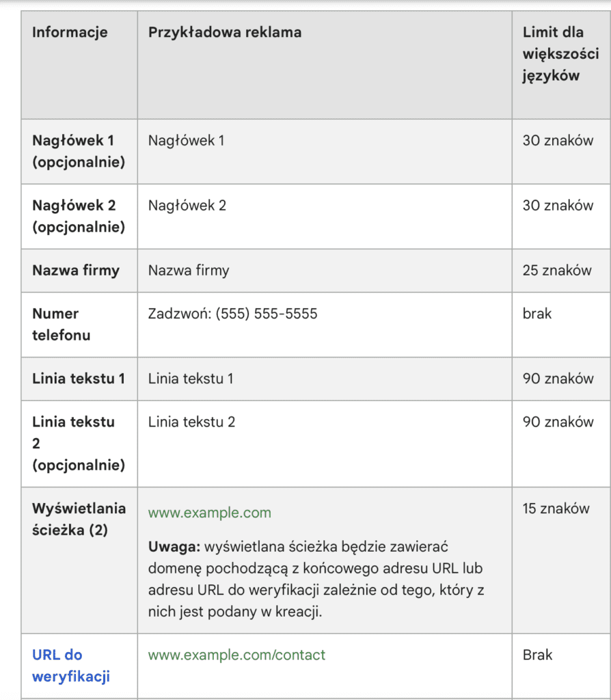Click the Limit dla większości języków header

[x=553, y=54]
